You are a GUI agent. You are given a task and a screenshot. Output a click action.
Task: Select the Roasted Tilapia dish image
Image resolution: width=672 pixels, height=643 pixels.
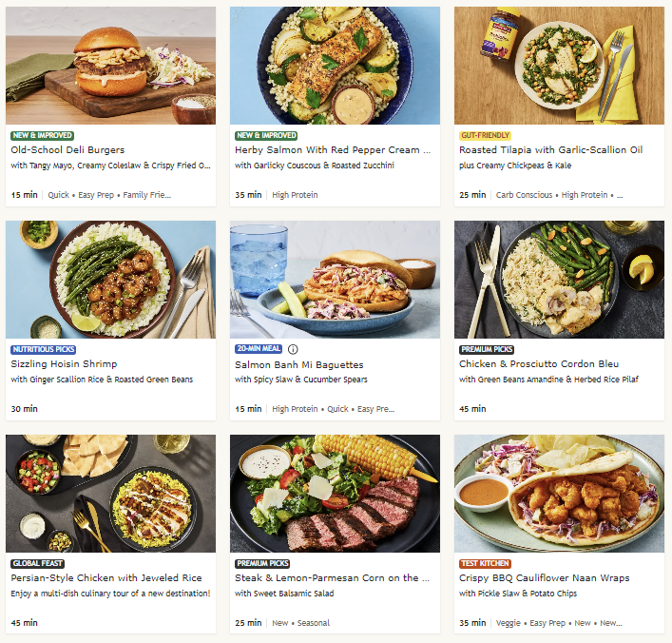[559, 66]
